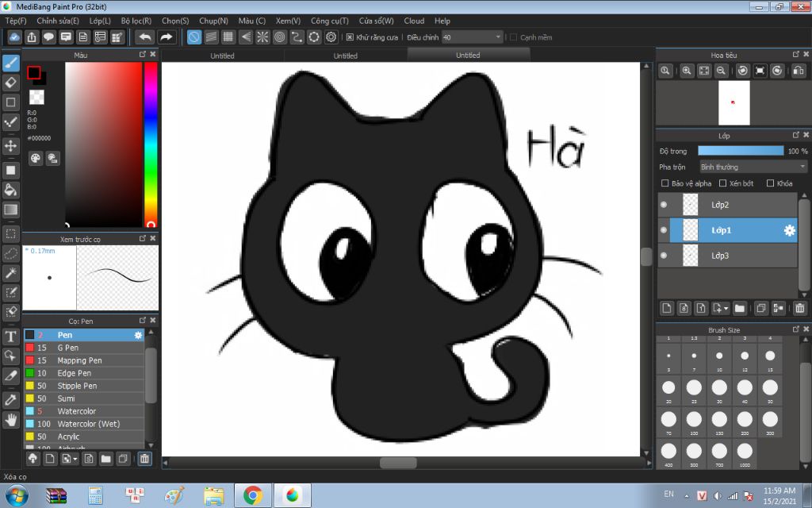Open Lớp1 layer settings gear
Image resolution: width=812 pixels, height=508 pixels.
789,230
